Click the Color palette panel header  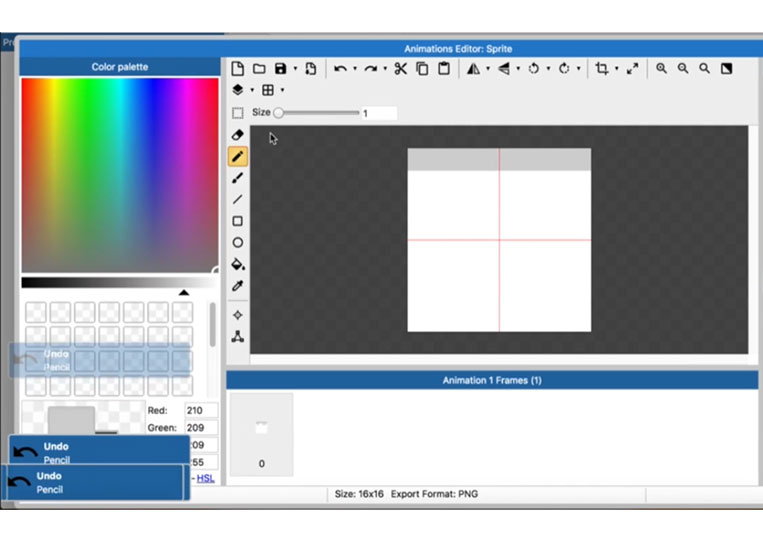click(x=120, y=67)
